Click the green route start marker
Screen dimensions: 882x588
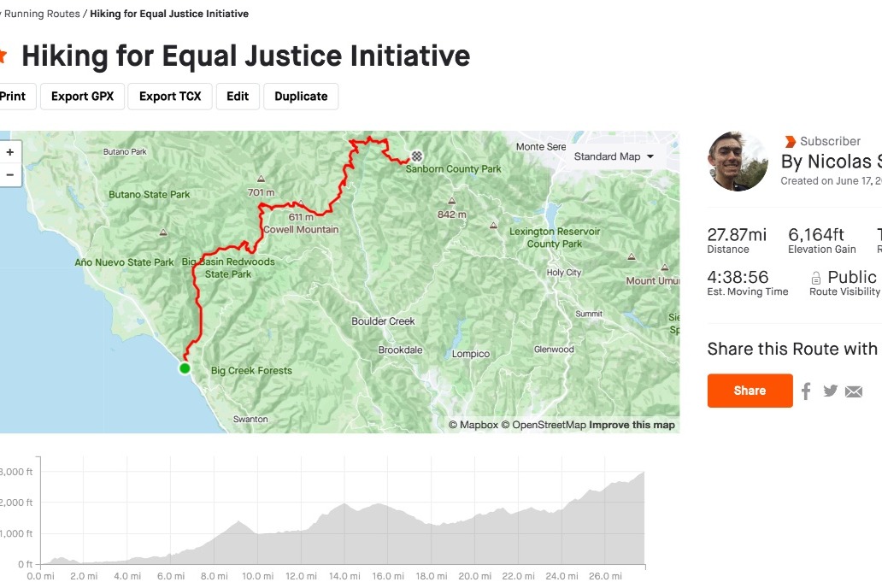(x=185, y=368)
